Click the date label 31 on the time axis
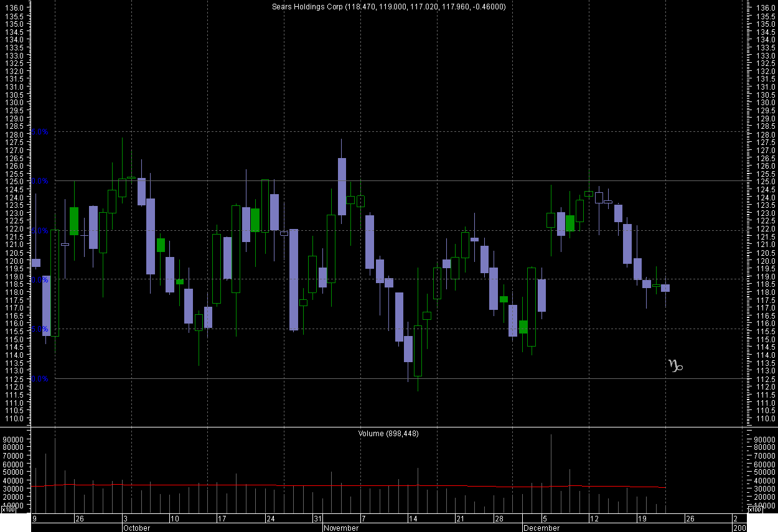778x532 pixels. pos(317,518)
